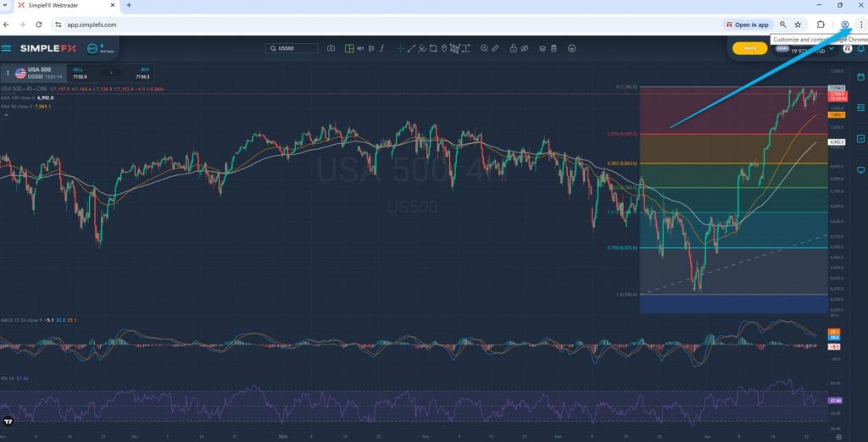Click the US500 symbol search field
The width and height of the screenshot is (868, 442).
(x=292, y=48)
